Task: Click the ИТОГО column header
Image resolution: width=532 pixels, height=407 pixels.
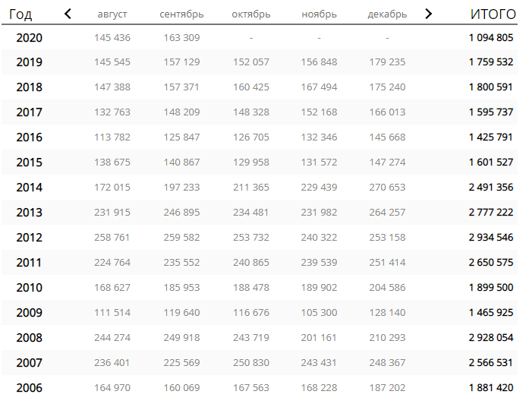Action: [493, 14]
